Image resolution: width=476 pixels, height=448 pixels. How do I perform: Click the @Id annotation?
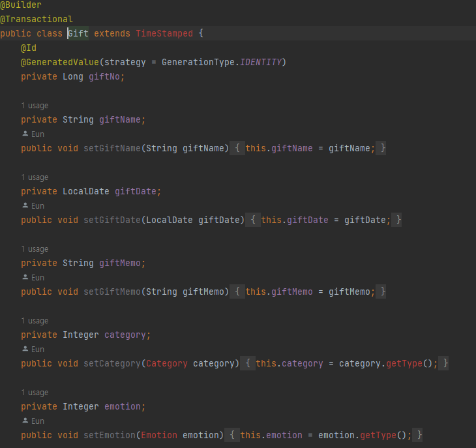tap(29, 48)
